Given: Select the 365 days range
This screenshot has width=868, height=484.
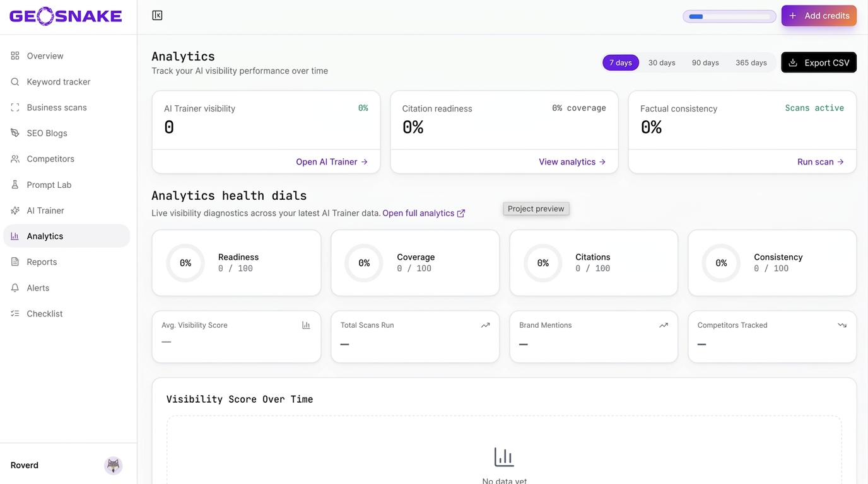Looking at the screenshot, I should click(751, 62).
